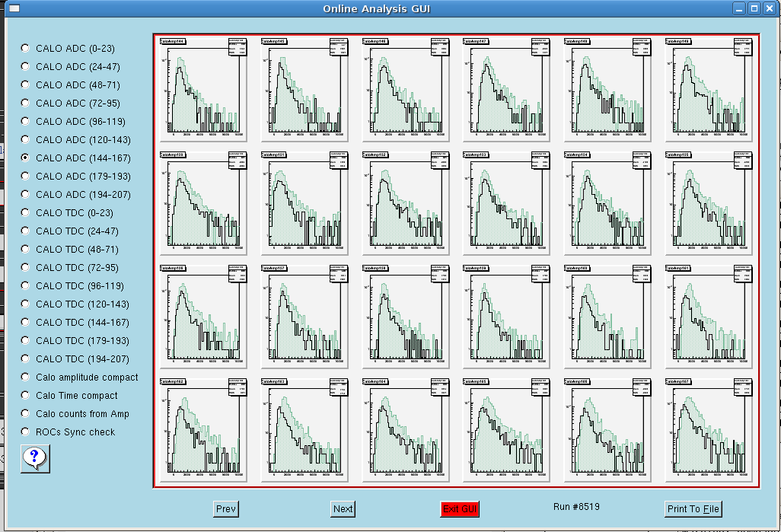The height and width of the screenshot is (532, 781).
Task: Click the Run #8519 label
Action: [x=576, y=507]
